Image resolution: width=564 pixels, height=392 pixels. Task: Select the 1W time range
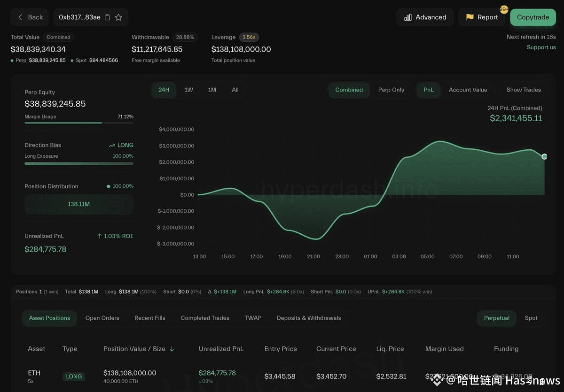(188, 90)
